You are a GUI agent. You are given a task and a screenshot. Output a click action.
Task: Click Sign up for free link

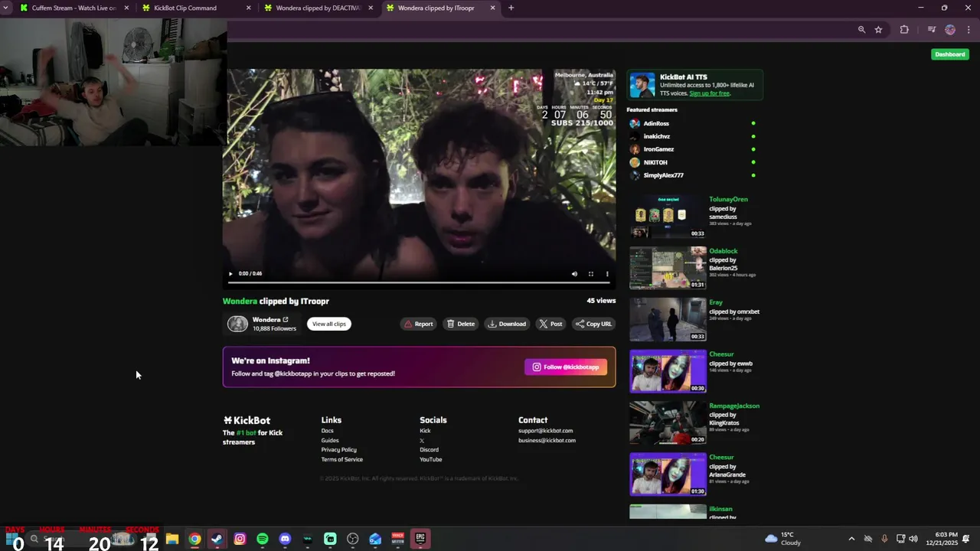coord(709,93)
